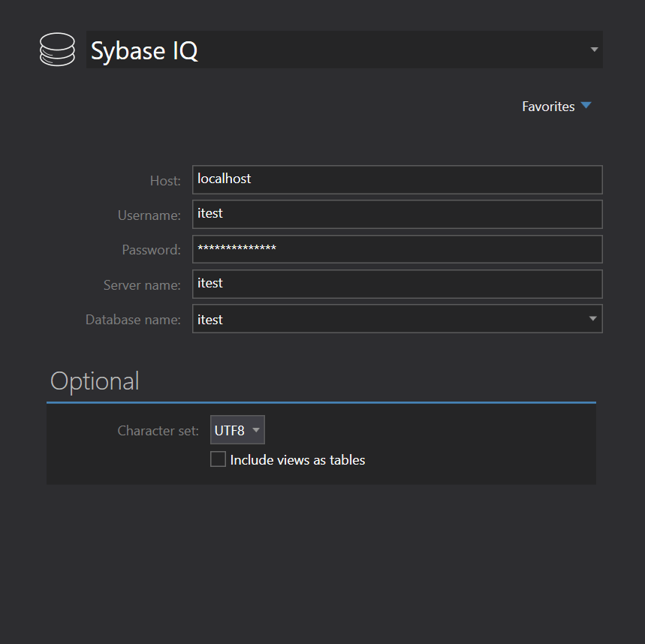Click the 'Password:' field label
The image size is (645, 644).
pyautogui.click(x=152, y=250)
